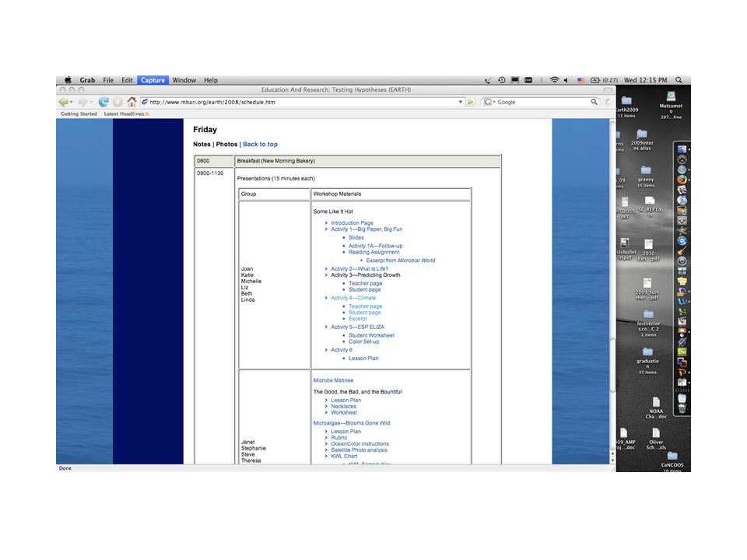Open the Student Worksheet link
This screenshot has width=747, height=560.
click(x=372, y=335)
